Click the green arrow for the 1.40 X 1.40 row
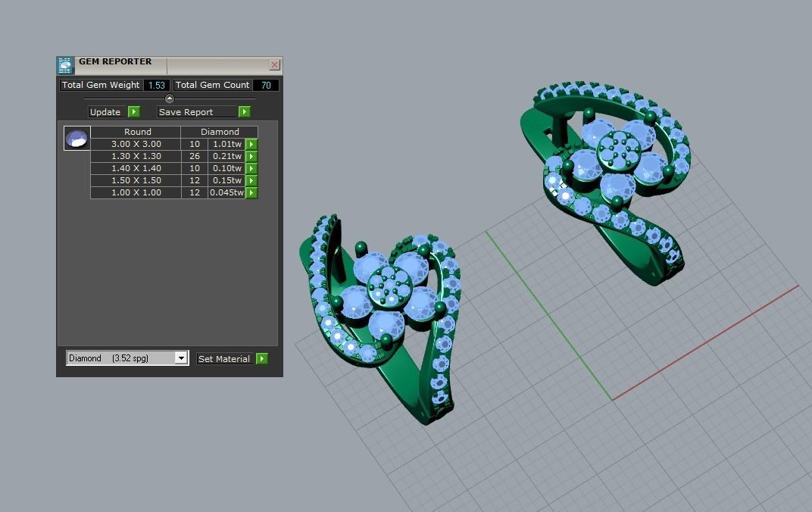Viewport: 812px width, 512px height. [x=251, y=168]
